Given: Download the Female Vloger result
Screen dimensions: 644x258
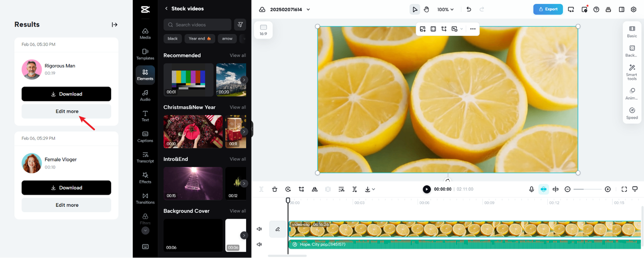Looking at the screenshot, I should [x=66, y=188].
